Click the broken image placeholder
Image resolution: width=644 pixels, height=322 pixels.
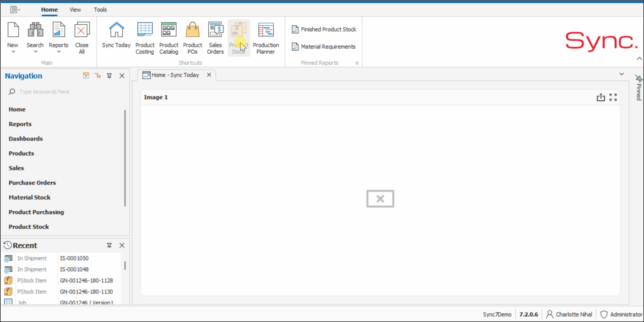(380, 198)
